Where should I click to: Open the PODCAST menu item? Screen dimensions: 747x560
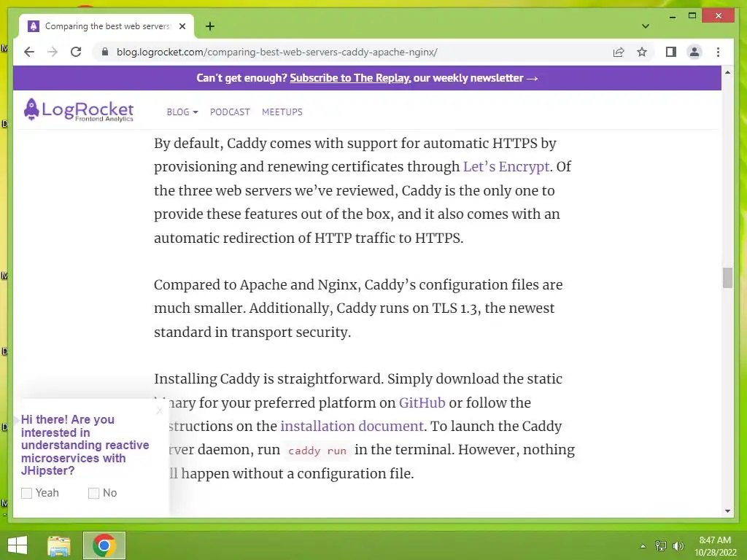point(230,112)
